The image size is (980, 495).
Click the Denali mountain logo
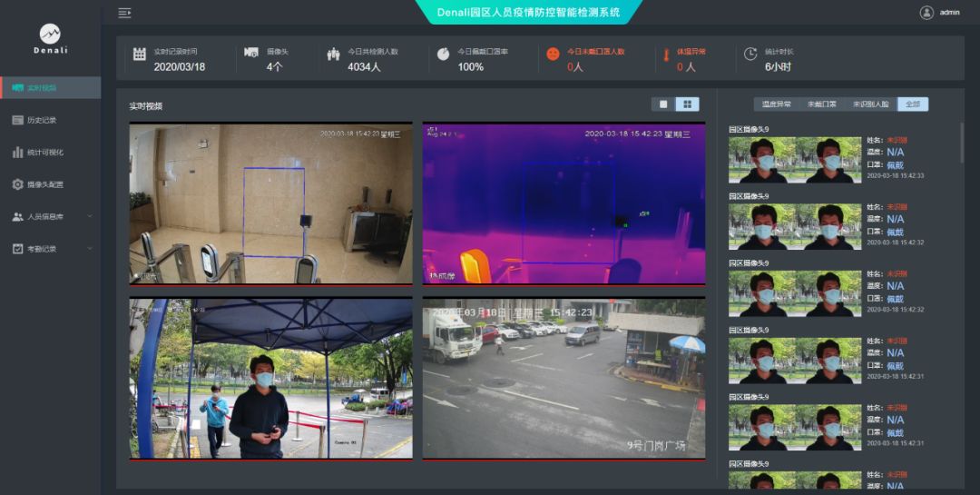[x=50, y=34]
